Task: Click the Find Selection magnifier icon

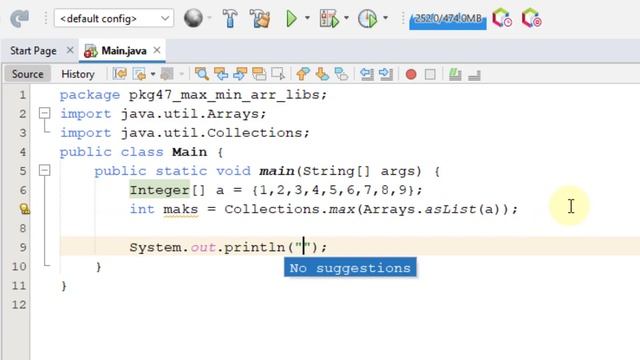Action: pyautogui.click(x=202, y=74)
